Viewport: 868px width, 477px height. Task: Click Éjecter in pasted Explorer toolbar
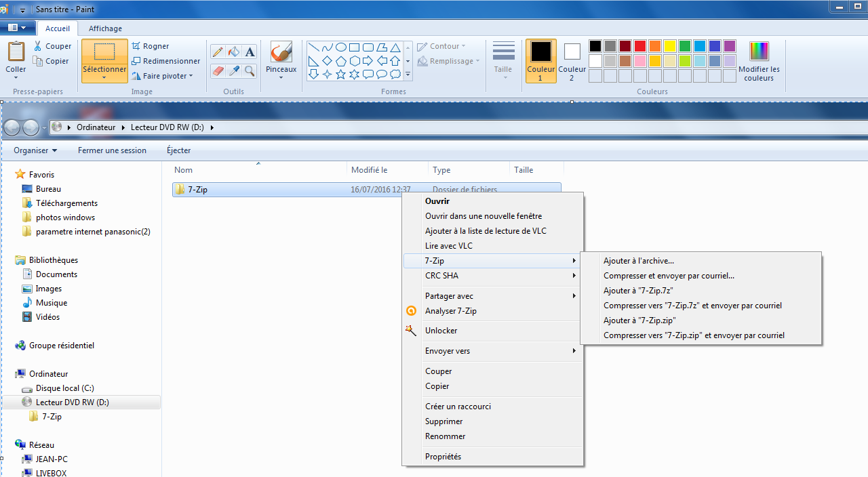[179, 150]
